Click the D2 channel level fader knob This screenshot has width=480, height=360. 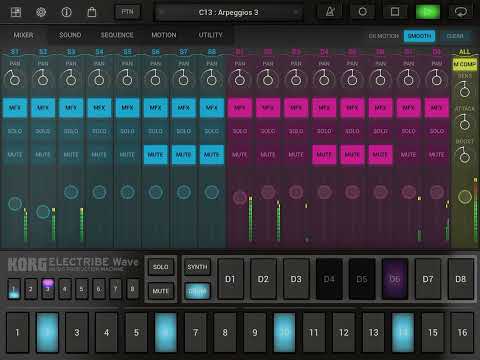click(268, 192)
